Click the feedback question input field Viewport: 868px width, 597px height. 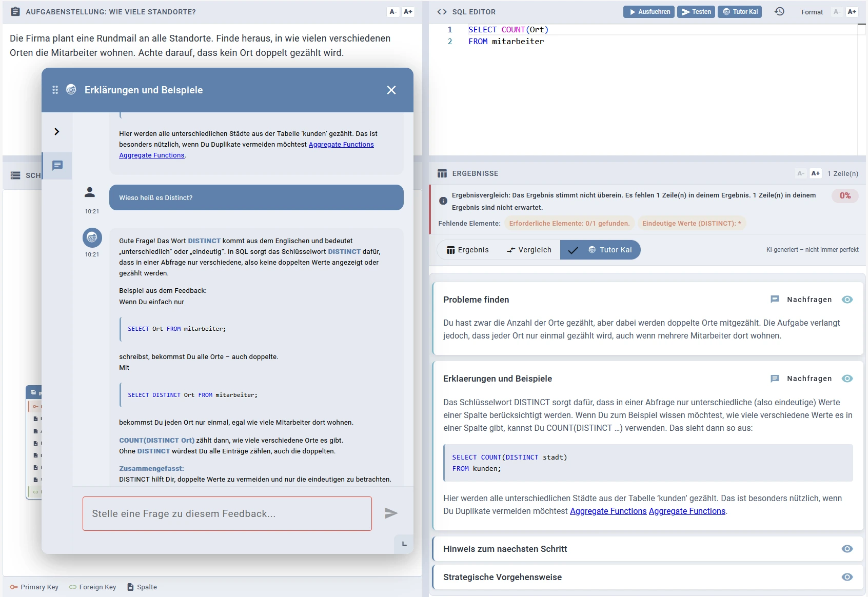click(226, 513)
